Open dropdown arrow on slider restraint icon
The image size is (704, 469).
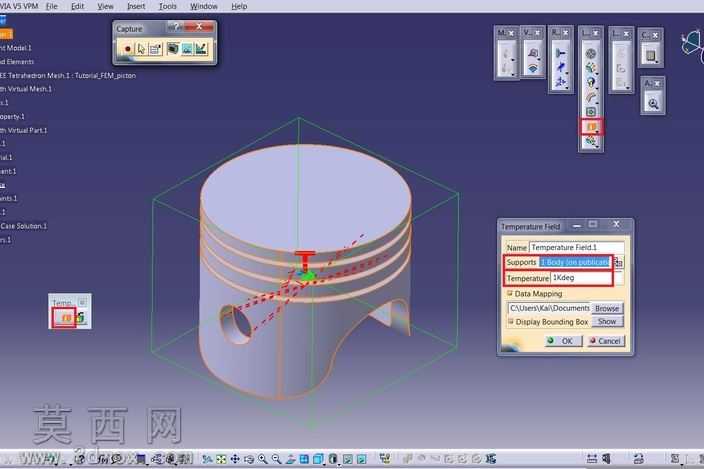click(x=567, y=73)
